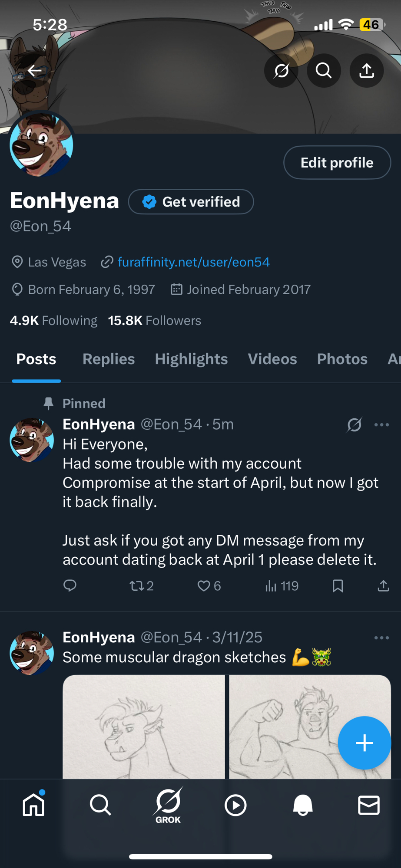The height and width of the screenshot is (868, 401).
Task: Open more options on pinned post
Action: pos(381,424)
